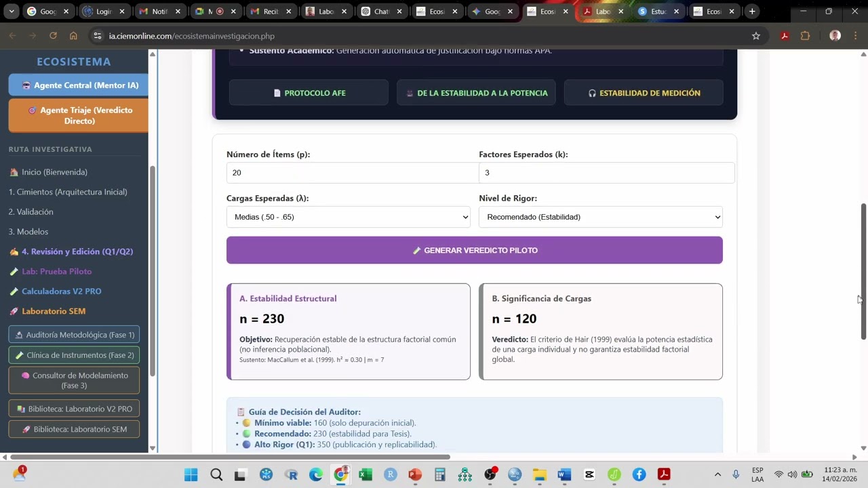This screenshot has height=488, width=868.
Task: Open 4. Revisión y Edición (Q1/Q2)
Action: (71, 251)
